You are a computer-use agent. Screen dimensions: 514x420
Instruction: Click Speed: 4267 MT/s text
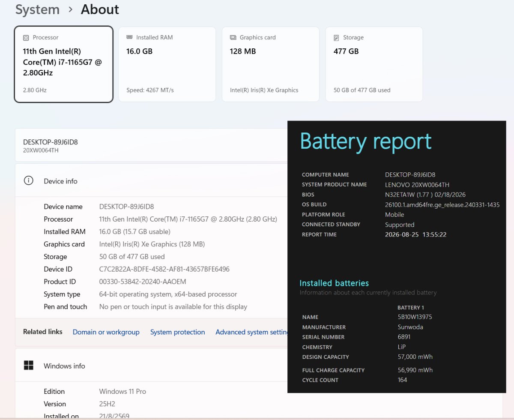tap(150, 90)
